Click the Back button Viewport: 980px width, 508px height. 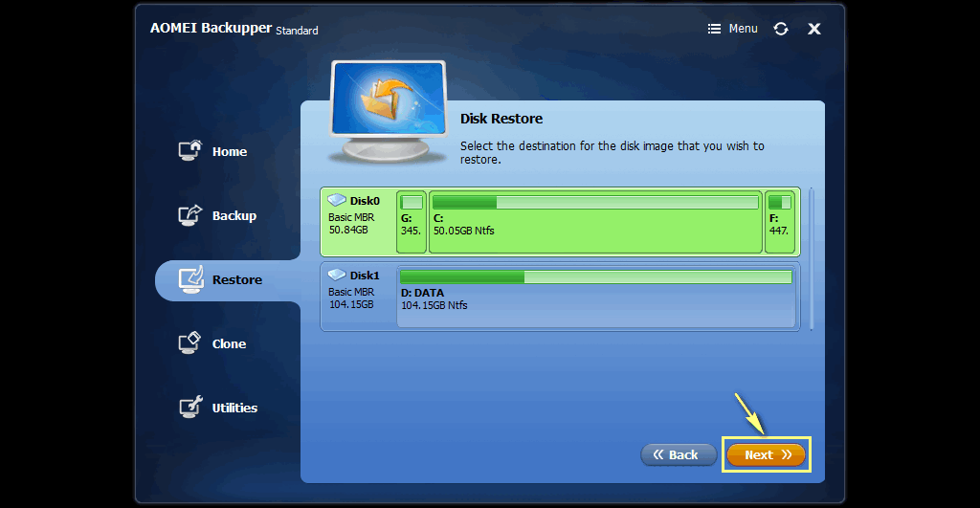click(x=679, y=454)
